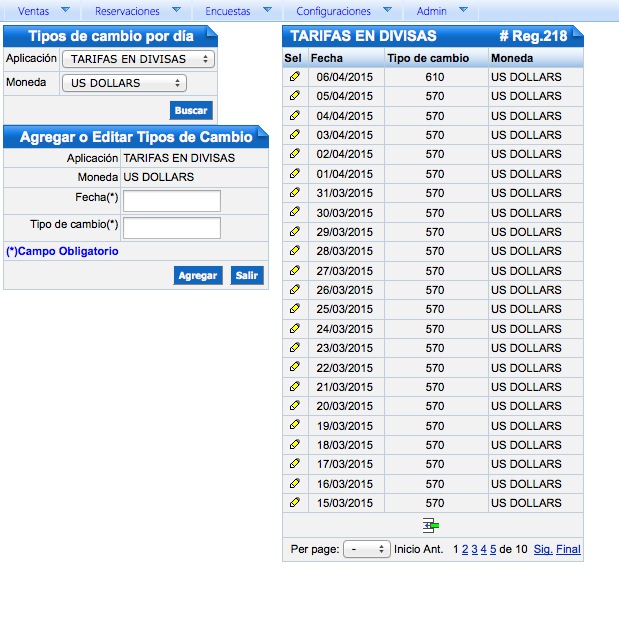This screenshot has width=619, height=620.
Task: Click the Buscar button
Action: pyautogui.click(x=192, y=110)
